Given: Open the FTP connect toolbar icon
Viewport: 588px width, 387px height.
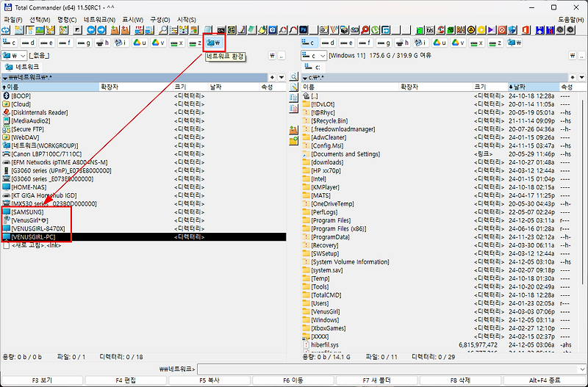Looking at the screenshot, I should point(139,30).
